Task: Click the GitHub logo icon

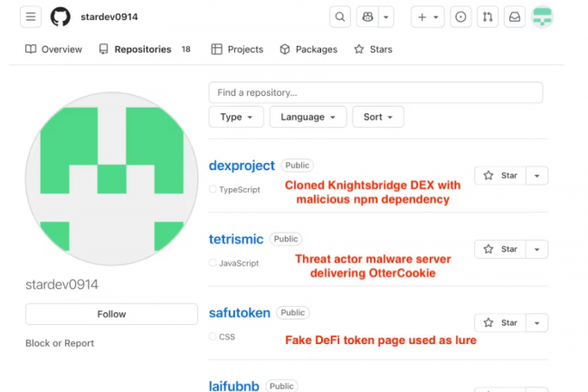Action: click(x=61, y=17)
